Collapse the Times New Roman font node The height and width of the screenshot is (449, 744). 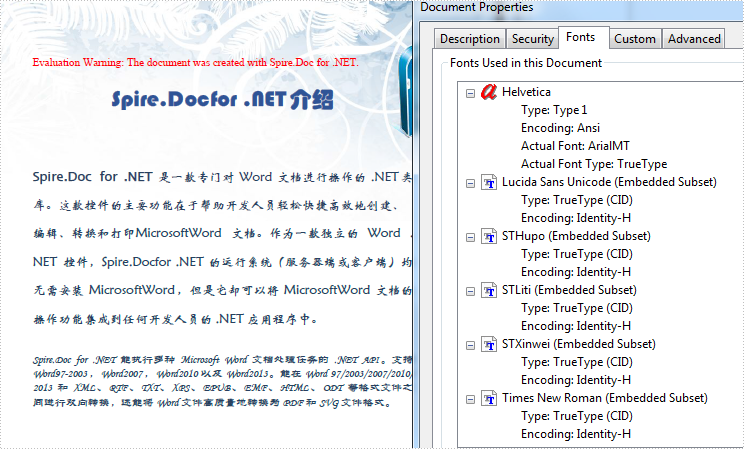coord(470,398)
